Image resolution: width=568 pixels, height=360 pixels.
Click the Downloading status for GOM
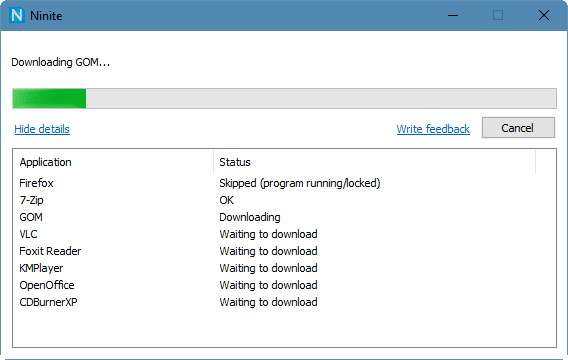250,217
